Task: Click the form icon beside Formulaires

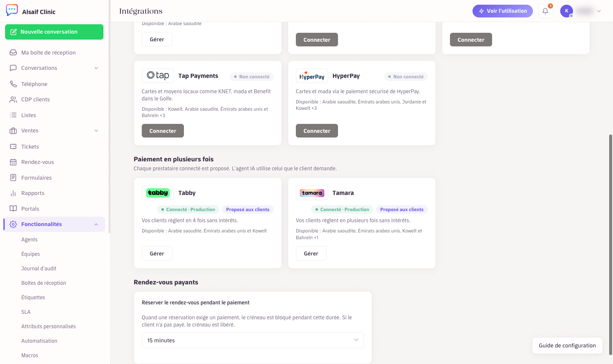Action: point(13,178)
